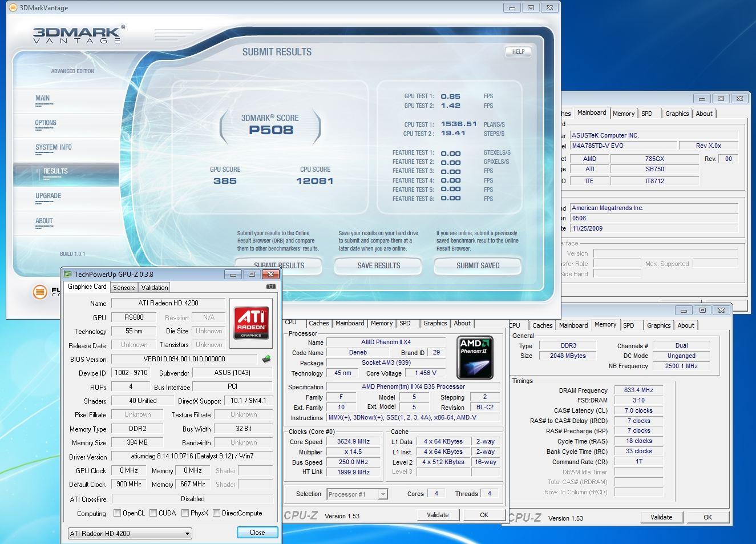Click the GPU name field RS880

click(x=134, y=317)
